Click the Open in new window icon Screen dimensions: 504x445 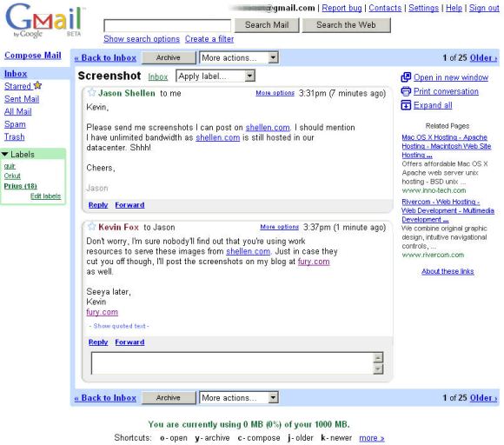pos(406,77)
